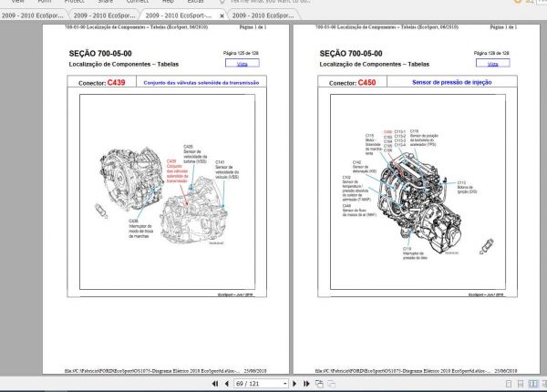Click the red C439 label in diagram
547x392 pixels.
(x=177, y=170)
